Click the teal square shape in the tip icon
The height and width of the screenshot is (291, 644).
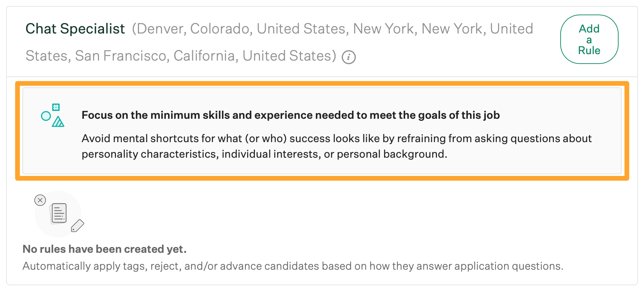56,107
